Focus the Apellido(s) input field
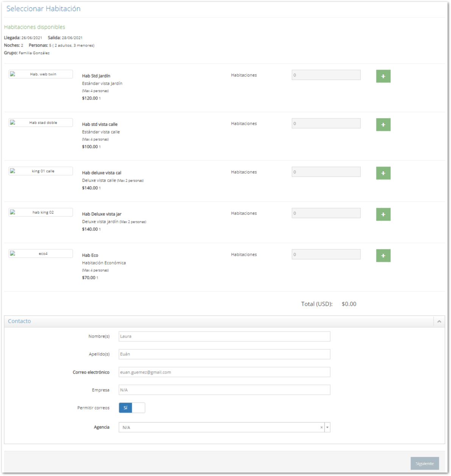The width and height of the screenshot is (451, 476). coord(224,354)
